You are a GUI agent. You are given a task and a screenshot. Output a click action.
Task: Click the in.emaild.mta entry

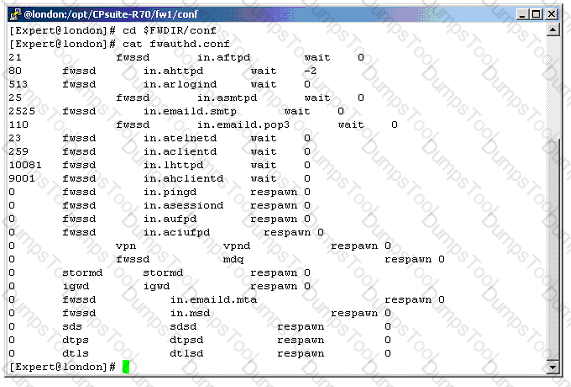tap(213, 300)
